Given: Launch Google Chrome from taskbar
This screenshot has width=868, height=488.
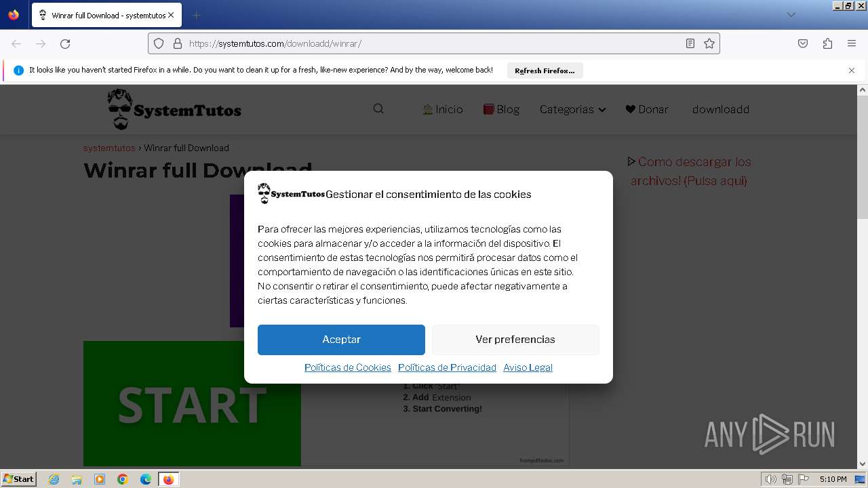Looking at the screenshot, I should (123, 479).
